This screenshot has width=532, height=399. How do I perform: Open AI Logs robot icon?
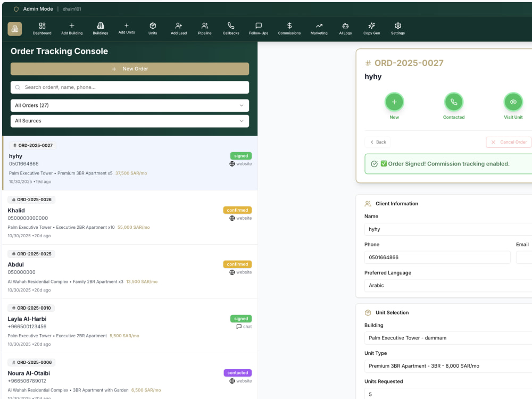coord(345,26)
